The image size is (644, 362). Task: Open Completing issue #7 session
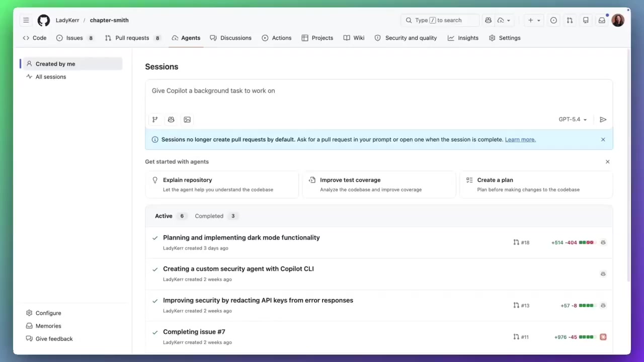tap(194, 332)
